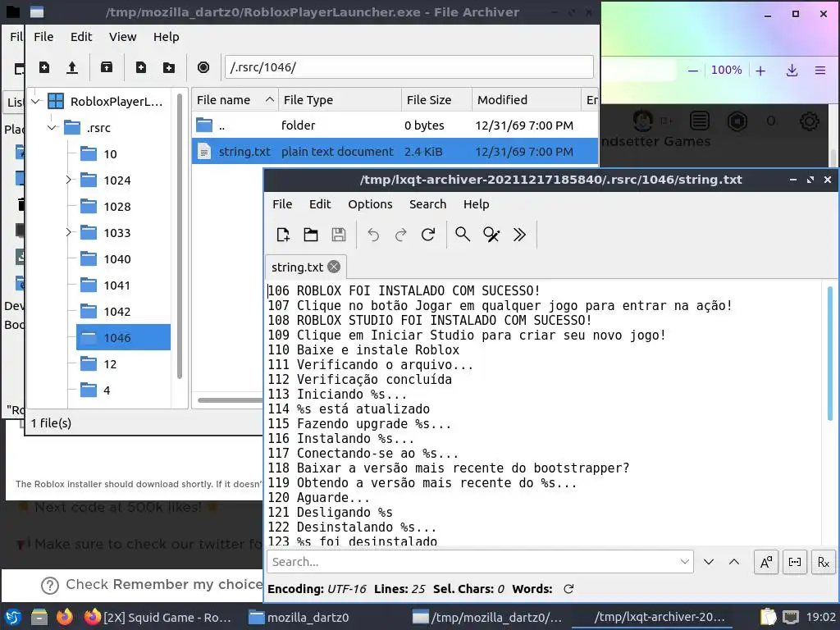The image size is (840, 630).
Task: Click the undo arrow in text editor
Action: click(373, 235)
